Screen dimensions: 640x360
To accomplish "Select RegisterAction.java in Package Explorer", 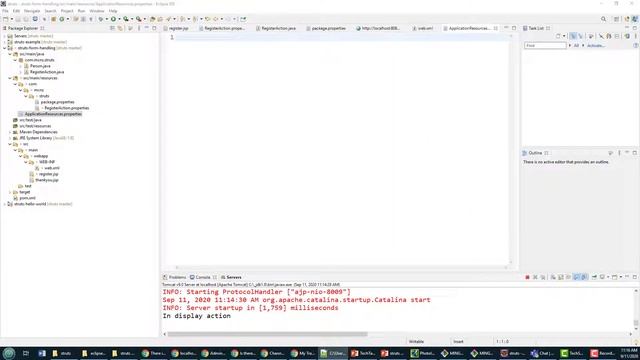I will (47, 72).
